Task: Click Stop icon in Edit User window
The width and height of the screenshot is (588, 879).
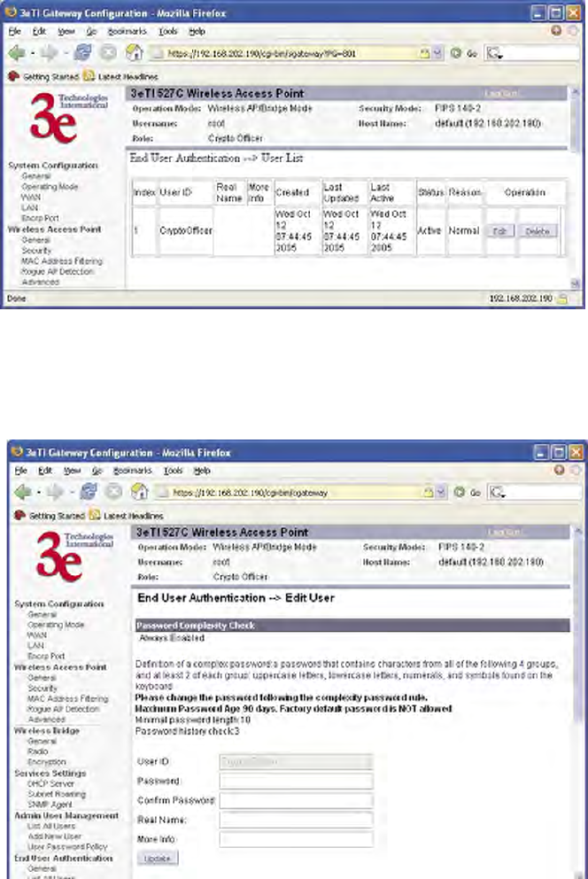Action: tap(113, 492)
